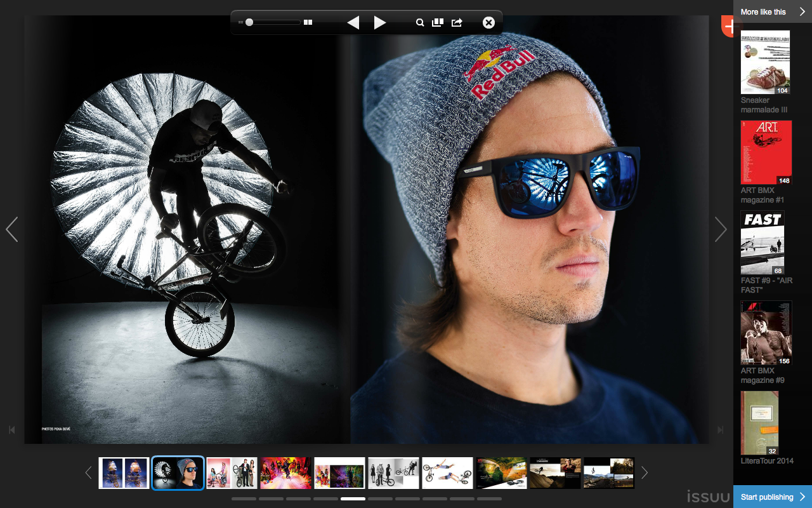Go to next page using toolbar right triangle
This screenshot has width=812, height=508.
pyautogui.click(x=380, y=23)
